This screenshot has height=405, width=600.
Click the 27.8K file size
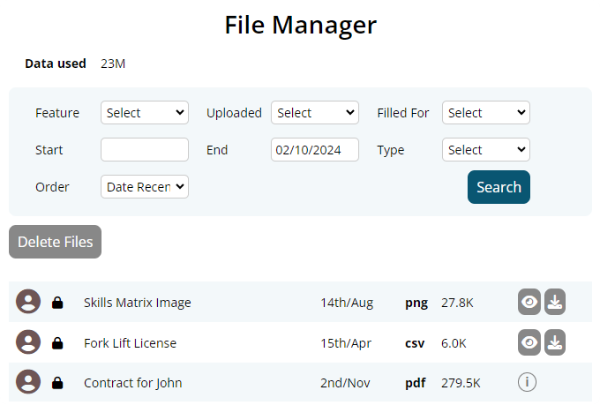pos(457,303)
